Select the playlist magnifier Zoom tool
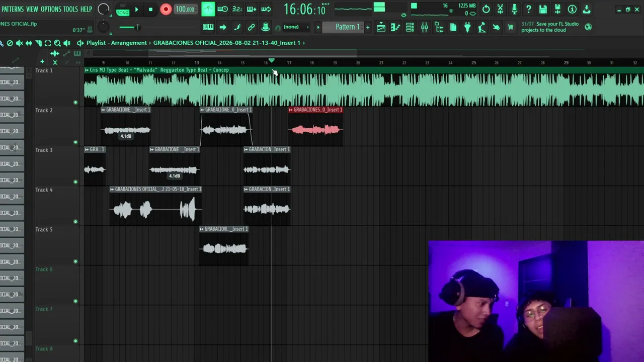The image size is (644, 362). click(57, 43)
